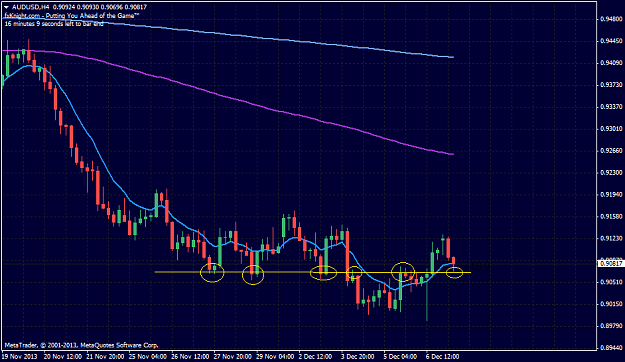Click the 0.93010 price axis label

(x=612, y=128)
